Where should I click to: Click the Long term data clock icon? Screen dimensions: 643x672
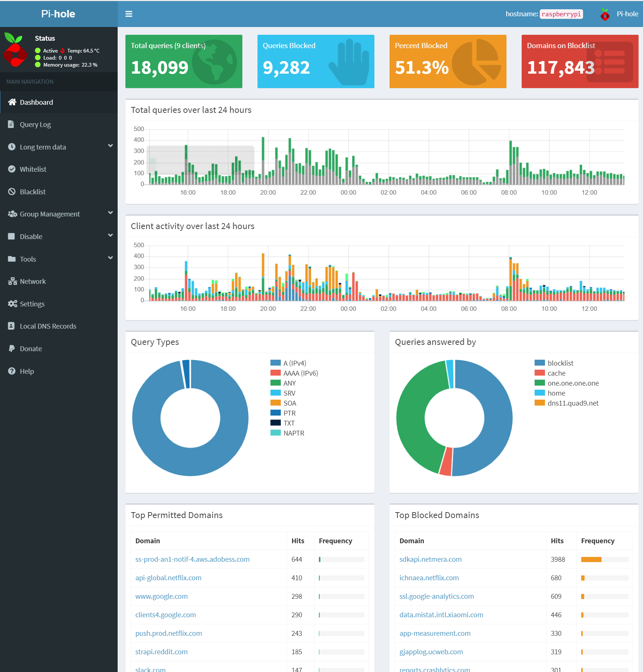(x=12, y=147)
